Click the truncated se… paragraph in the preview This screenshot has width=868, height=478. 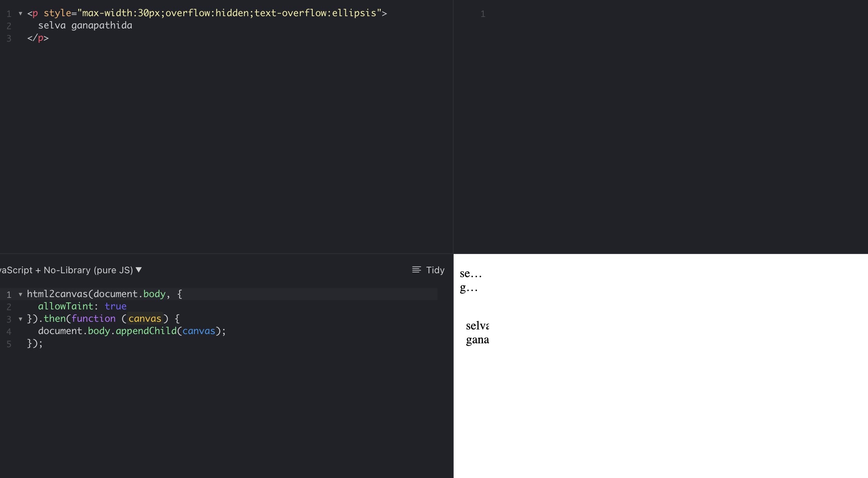(x=471, y=274)
